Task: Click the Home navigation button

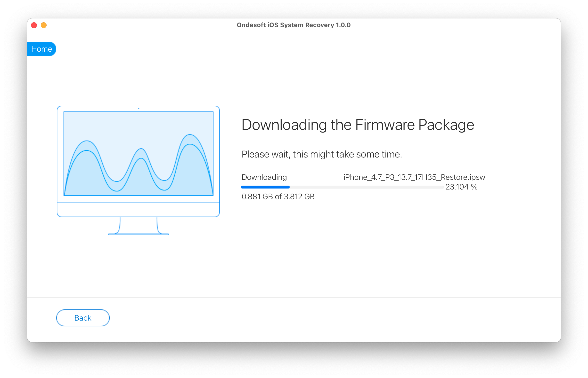Action: (41, 48)
